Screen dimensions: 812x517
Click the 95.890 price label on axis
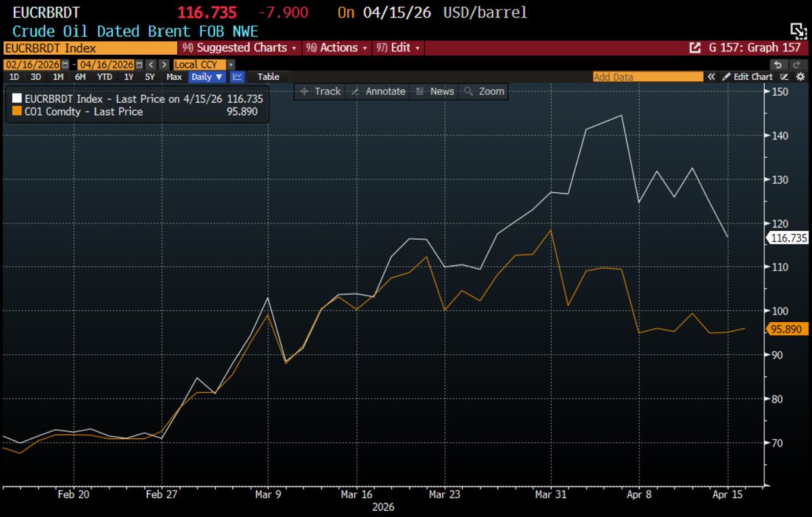click(x=788, y=329)
